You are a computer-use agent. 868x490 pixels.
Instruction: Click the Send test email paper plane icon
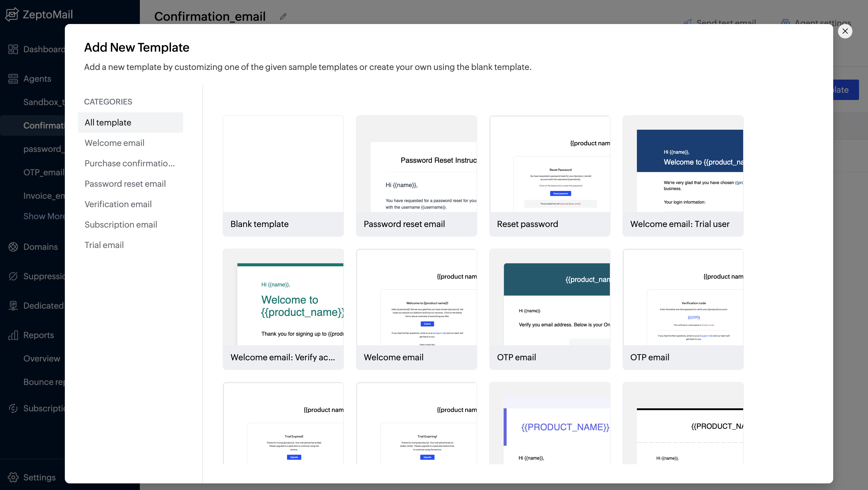pyautogui.click(x=687, y=22)
